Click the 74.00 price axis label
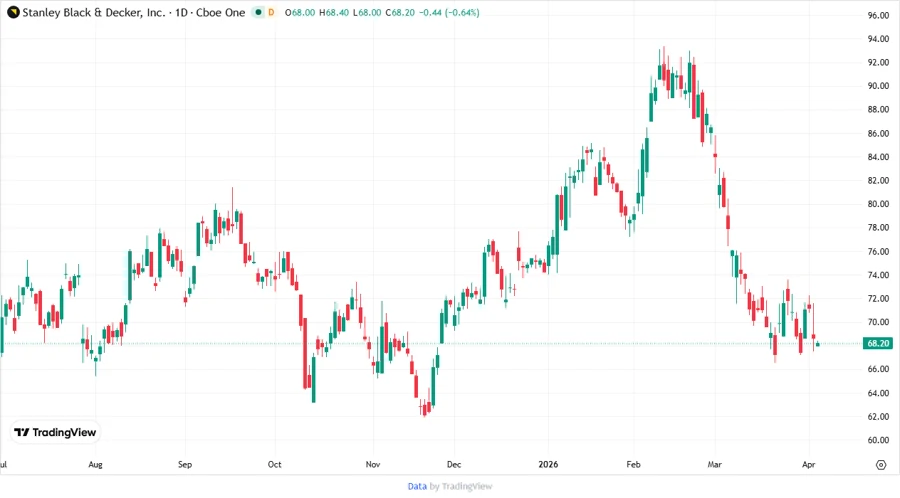Screen dimensions: 900x498 (878, 275)
